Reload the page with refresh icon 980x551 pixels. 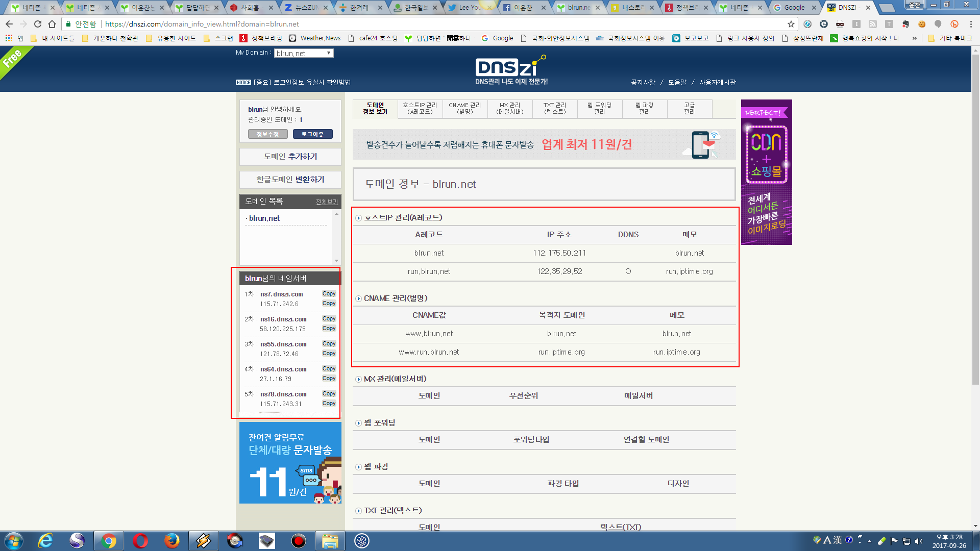click(38, 24)
